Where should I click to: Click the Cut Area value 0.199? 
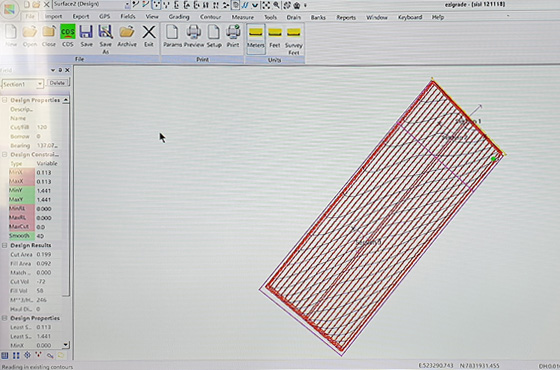coord(44,255)
